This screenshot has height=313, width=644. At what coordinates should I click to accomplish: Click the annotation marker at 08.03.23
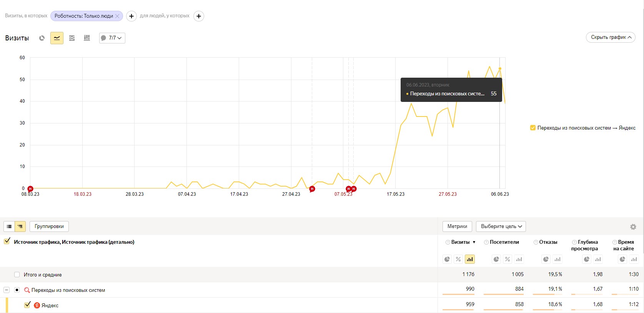tap(30, 189)
